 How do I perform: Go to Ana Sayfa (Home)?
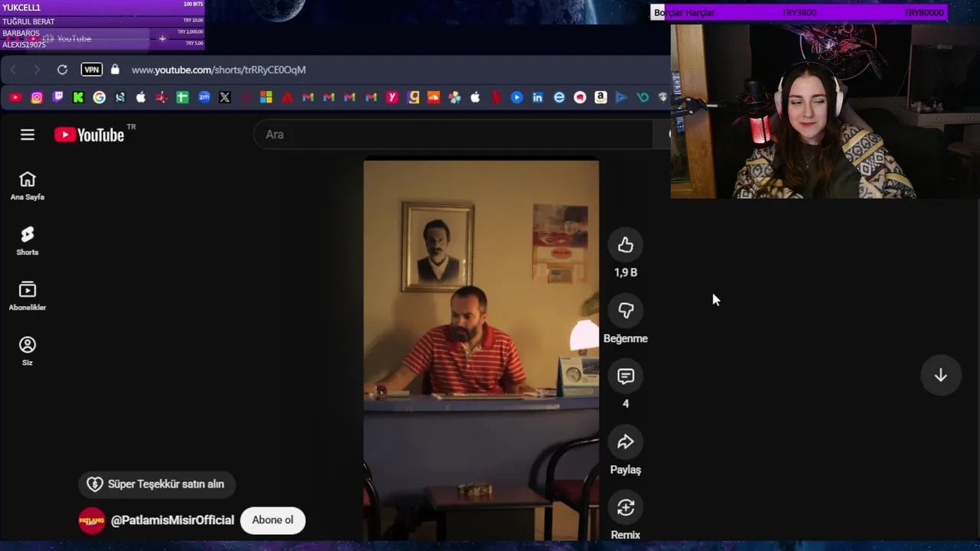pyautogui.click(x=28, y=186)
